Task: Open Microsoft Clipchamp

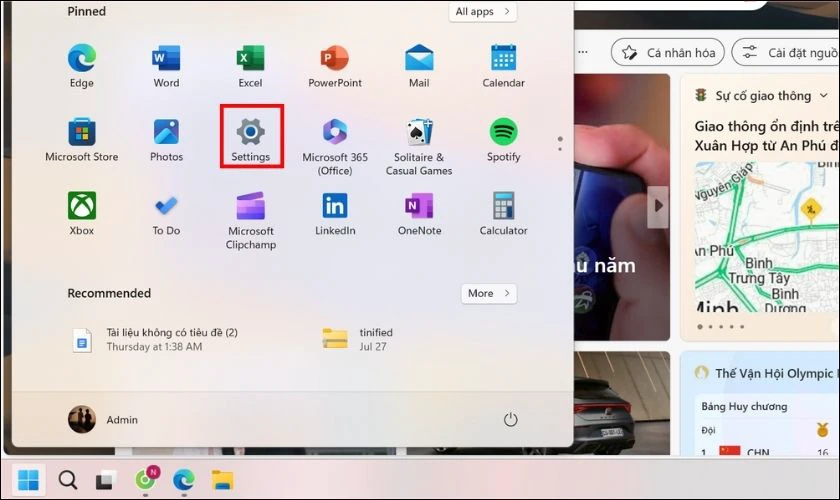Action: click(250, 220)
